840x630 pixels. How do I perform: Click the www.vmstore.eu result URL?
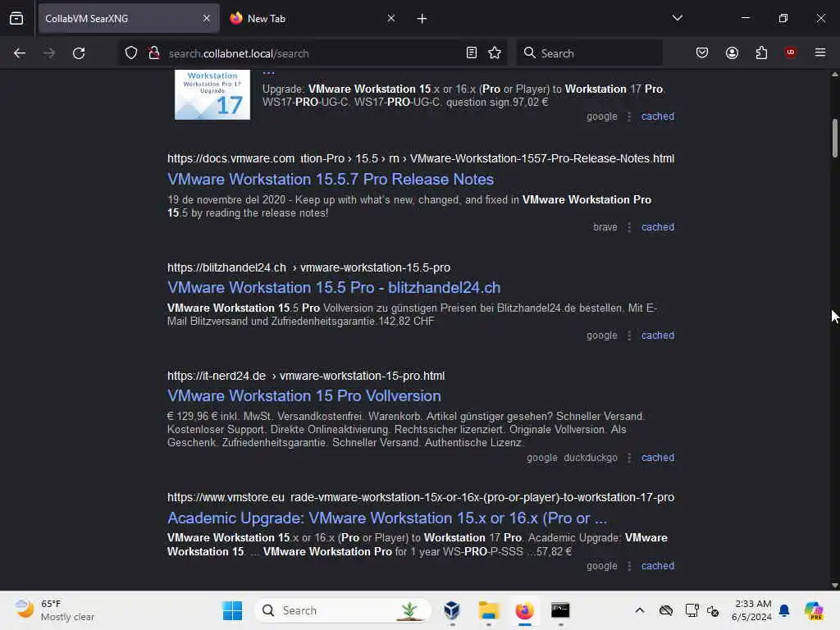[421, 497]
